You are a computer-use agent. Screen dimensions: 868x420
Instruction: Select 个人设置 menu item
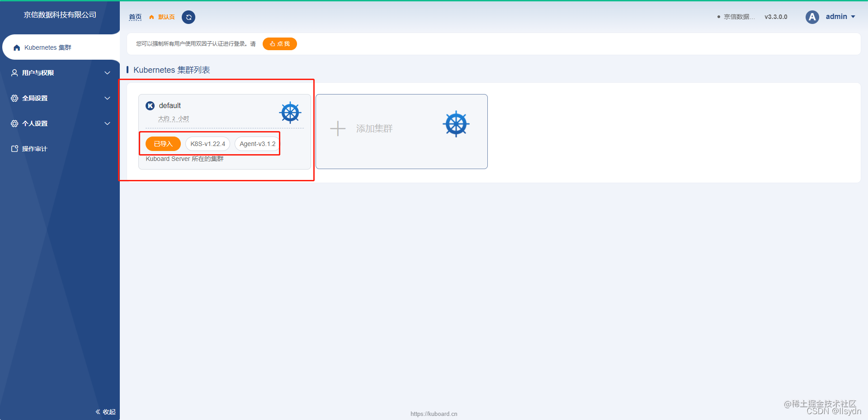tap(60, 123)
